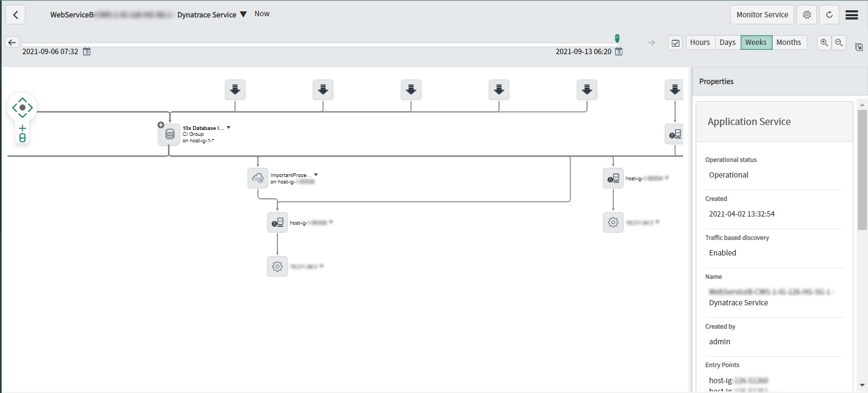This screenshot has height=393, width=868.
Task: Open the 10x Database node dropdown arrow
Action: pyautogui.click(x=229, y=128)
